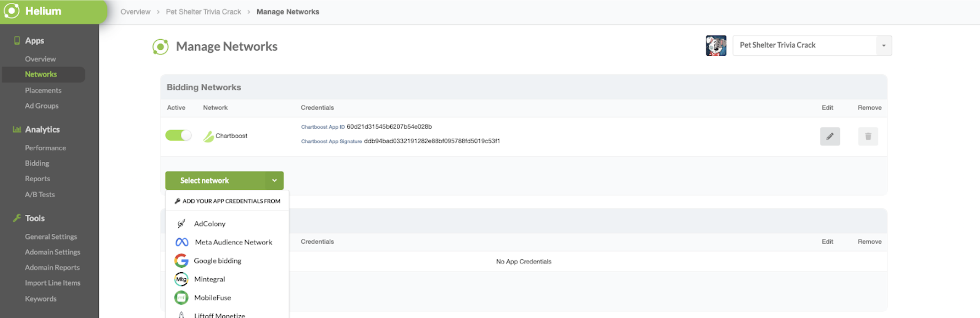Expand the Pet Shelter Trivia Crack app selector
Screen dimensions: 980x318
pos(883,45)
